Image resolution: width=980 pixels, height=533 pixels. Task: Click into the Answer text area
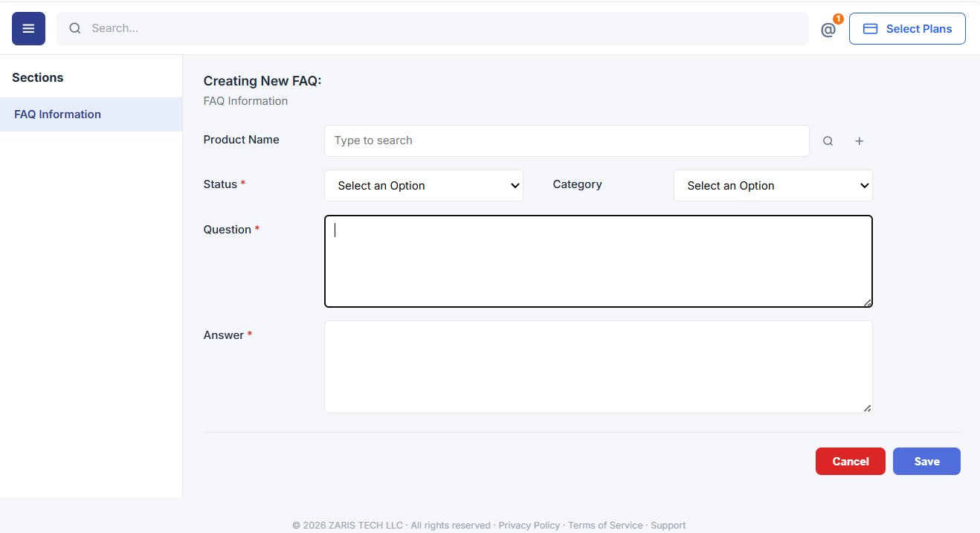pos(599,366)
